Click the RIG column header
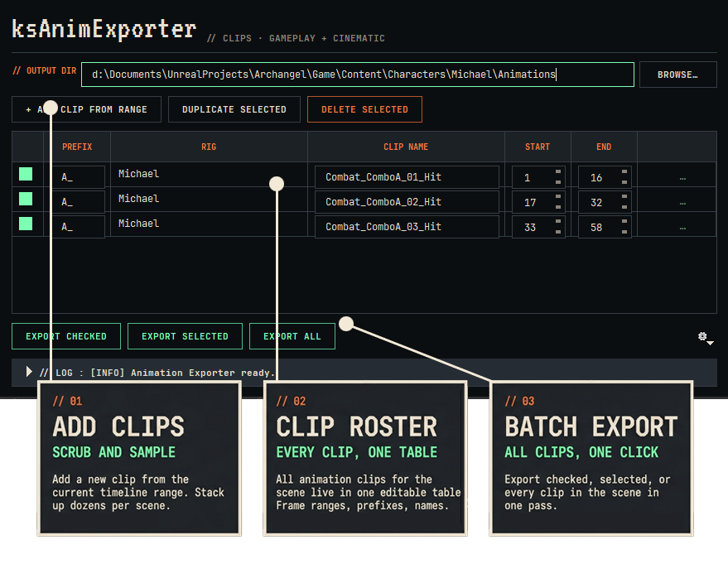 (x=209, y=147)
